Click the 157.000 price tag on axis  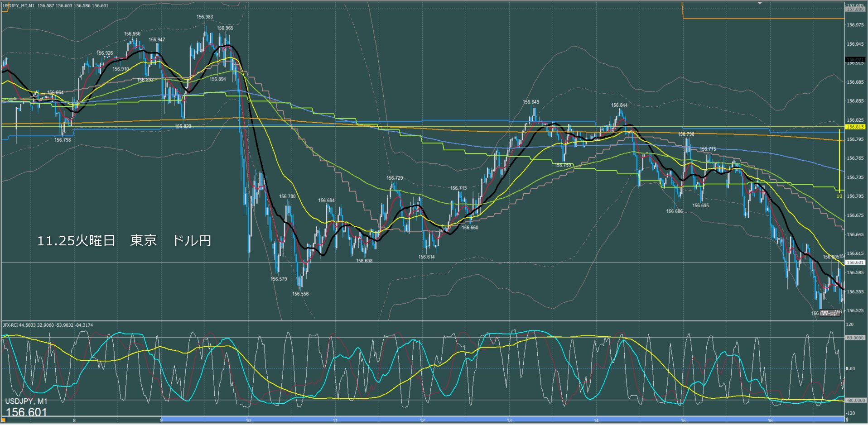[855, 9]
